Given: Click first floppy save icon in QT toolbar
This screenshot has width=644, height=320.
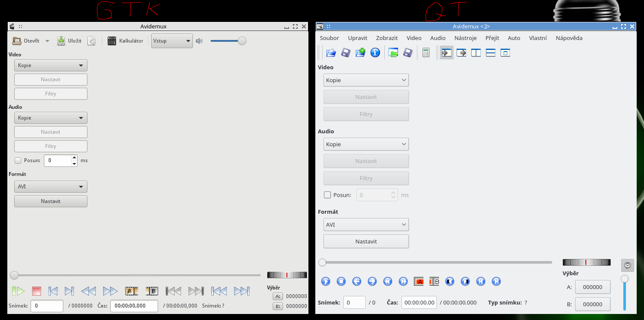Looking at the screenshot, I should [345, 53].
